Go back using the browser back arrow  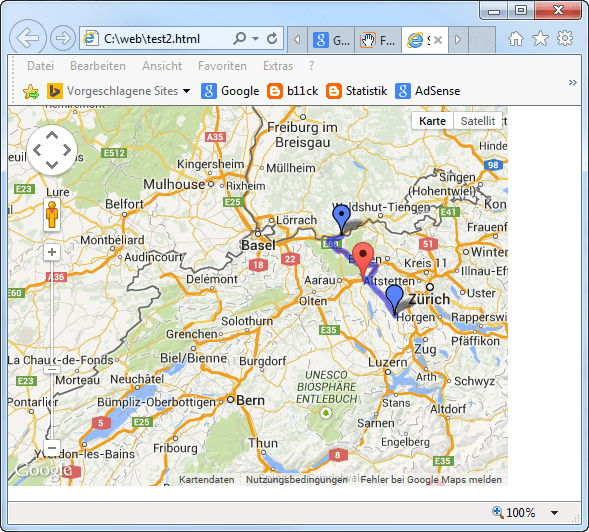[28, 38]
